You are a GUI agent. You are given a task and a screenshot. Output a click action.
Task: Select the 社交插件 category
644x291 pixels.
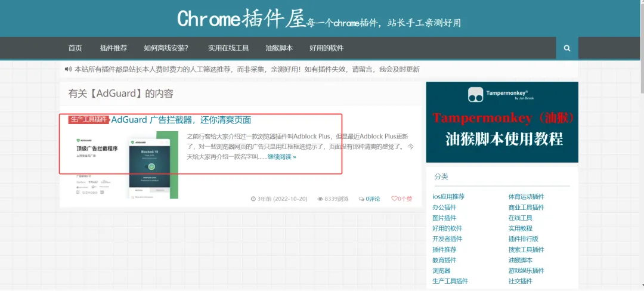point(521,281)
